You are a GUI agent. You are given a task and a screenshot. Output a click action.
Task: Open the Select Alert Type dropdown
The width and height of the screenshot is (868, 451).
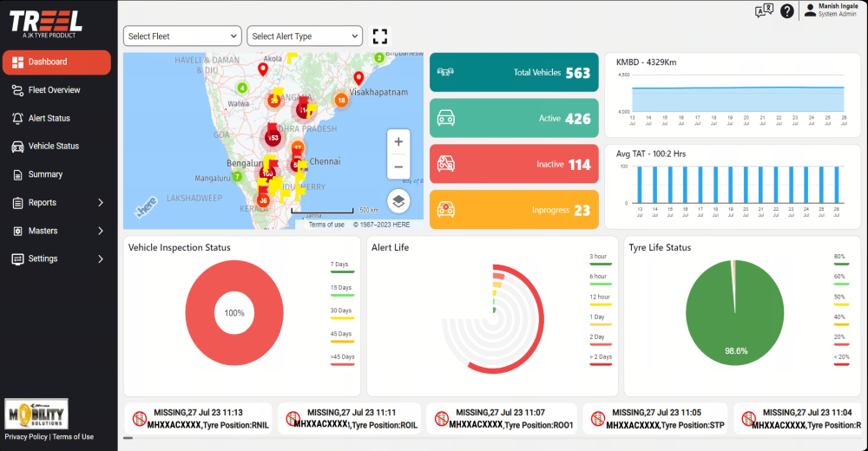[305, 36]
